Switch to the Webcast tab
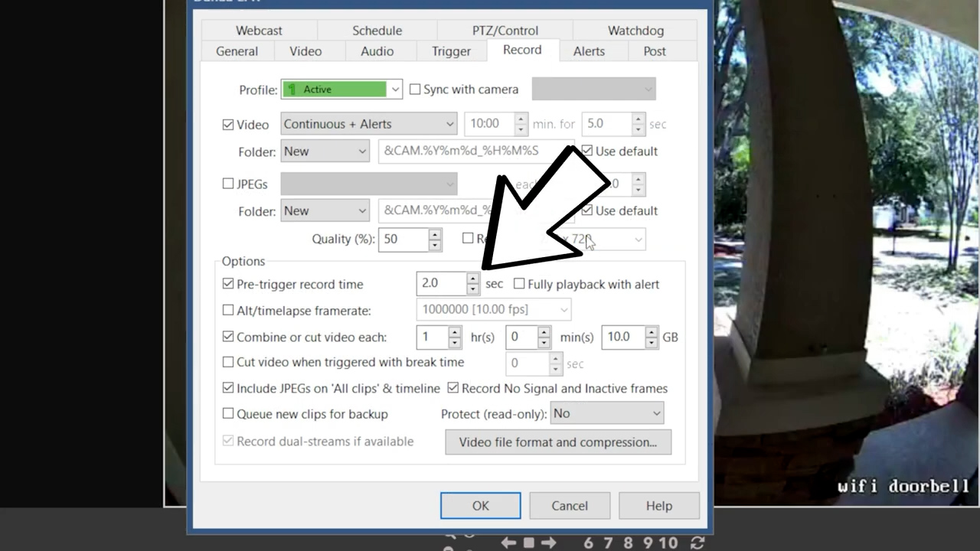This screenshot has height=551, width=980. 259,31
